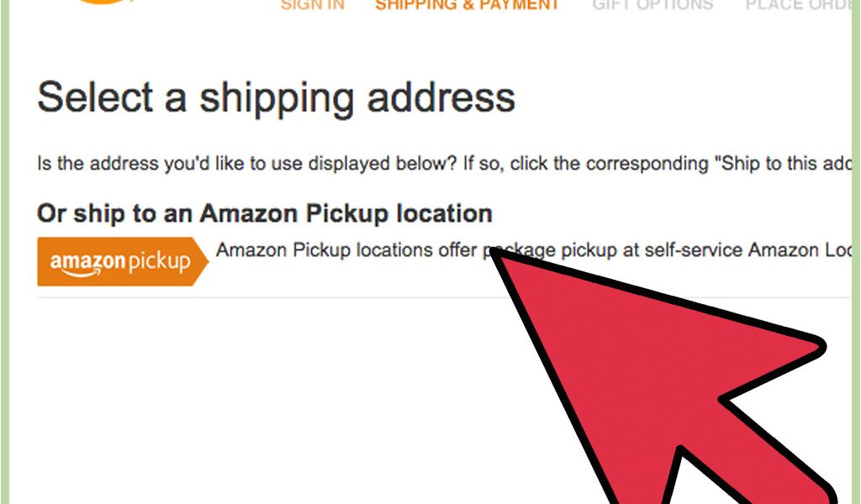Image resolution: width=861 pixels, height=504 pixels.
Task: Click the partial Amazon logo at top
Action: 103,2
